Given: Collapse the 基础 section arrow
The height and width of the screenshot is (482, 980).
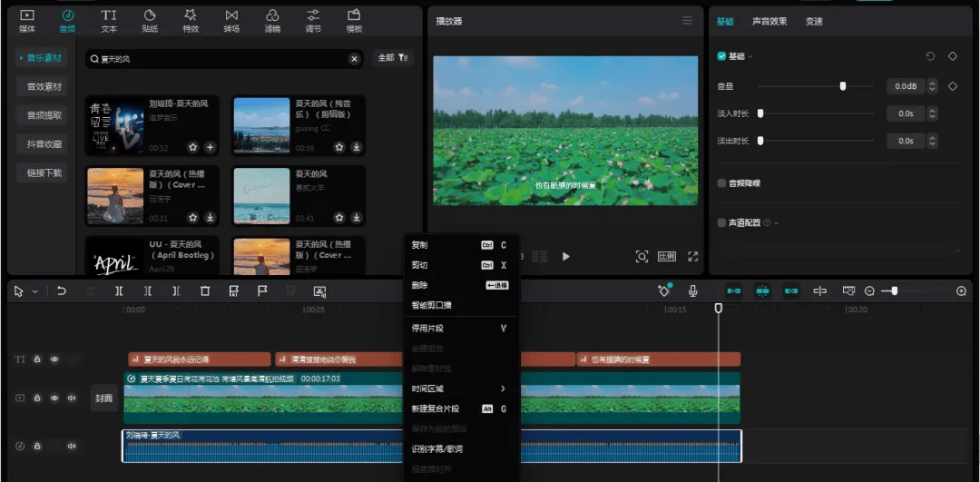Looking at the screenshot, I should click(750, 56).
